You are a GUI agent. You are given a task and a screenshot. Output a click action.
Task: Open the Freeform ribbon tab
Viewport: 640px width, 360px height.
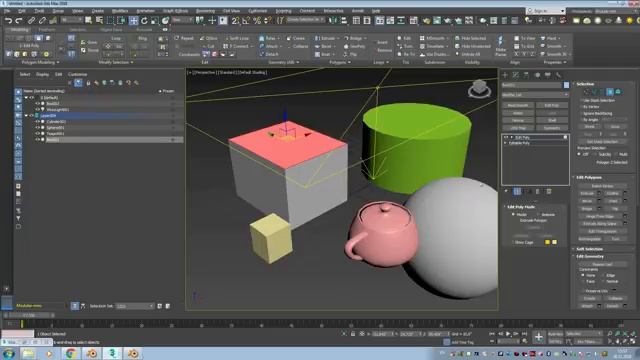click(x=47, y=30)
